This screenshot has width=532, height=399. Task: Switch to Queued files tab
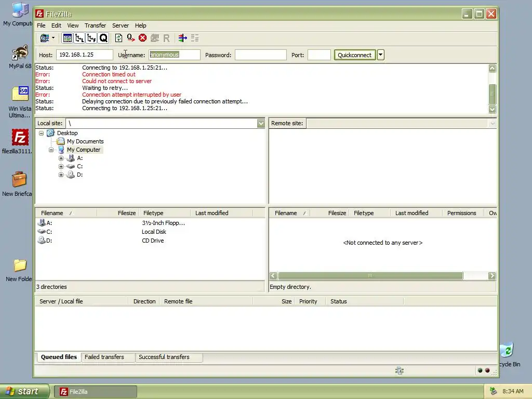tap(59, 357)
